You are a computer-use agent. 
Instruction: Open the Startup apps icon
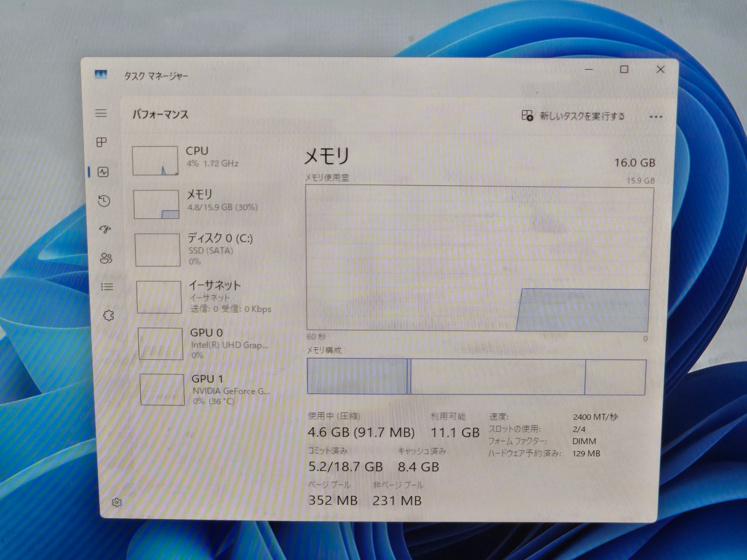pyautogui.click(x=105, y=230)
